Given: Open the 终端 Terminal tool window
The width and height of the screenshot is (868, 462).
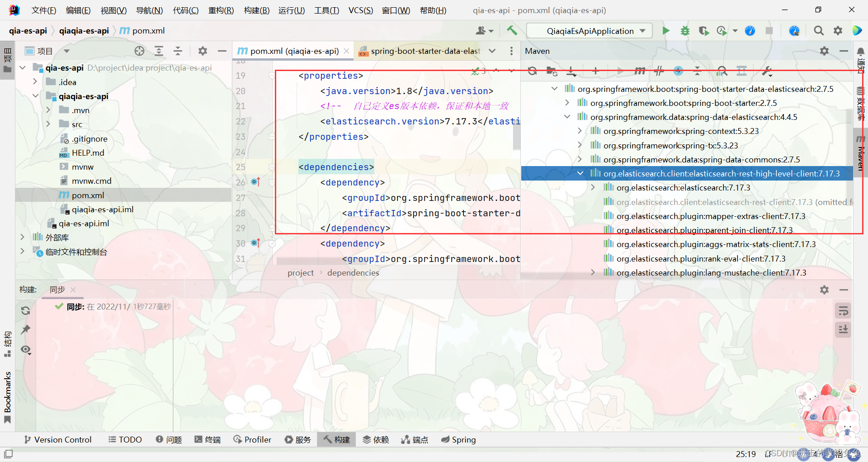Looking at the screenshot, I should coord(208,439).
